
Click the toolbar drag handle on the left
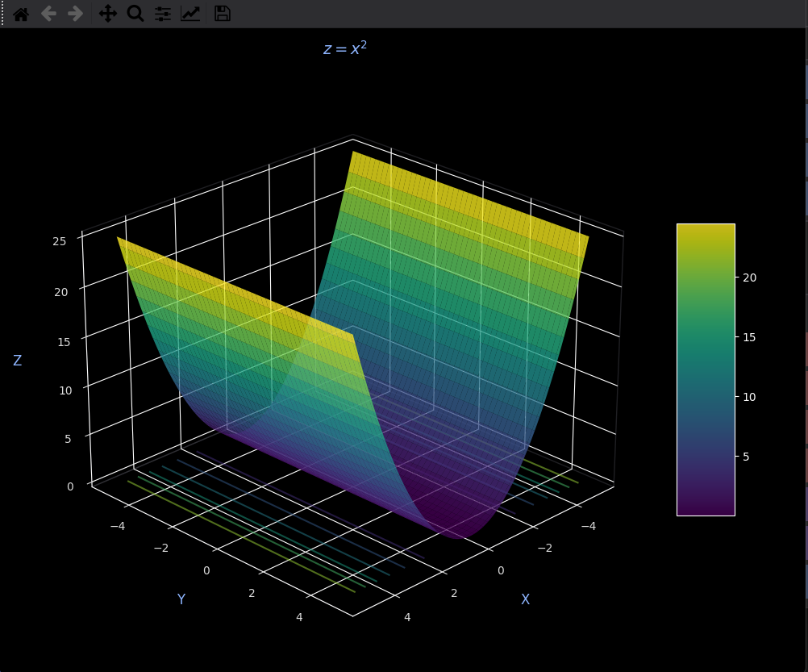pyautogui.click(x=2, y=14)
